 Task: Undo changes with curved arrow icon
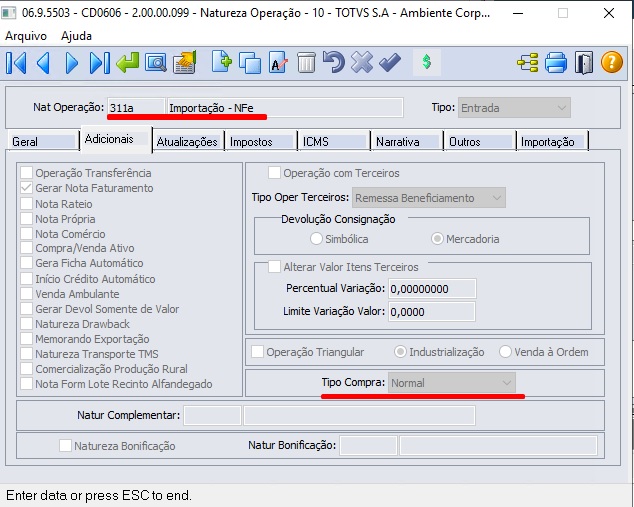[x=334, y=63]
